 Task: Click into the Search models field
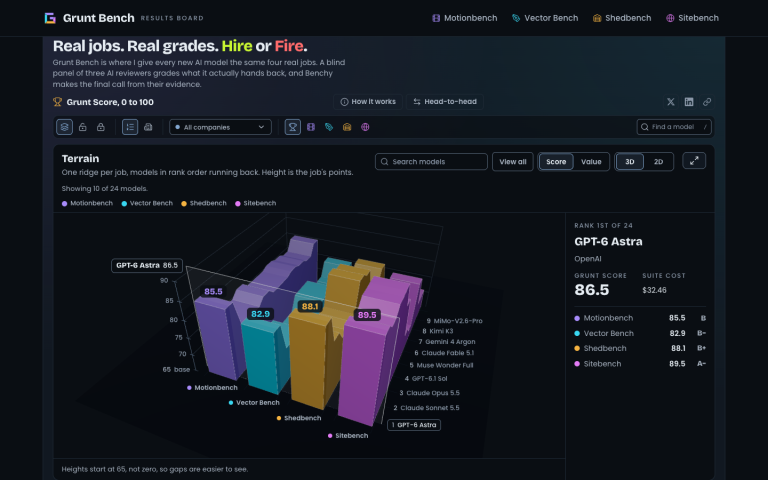[431, 162]
